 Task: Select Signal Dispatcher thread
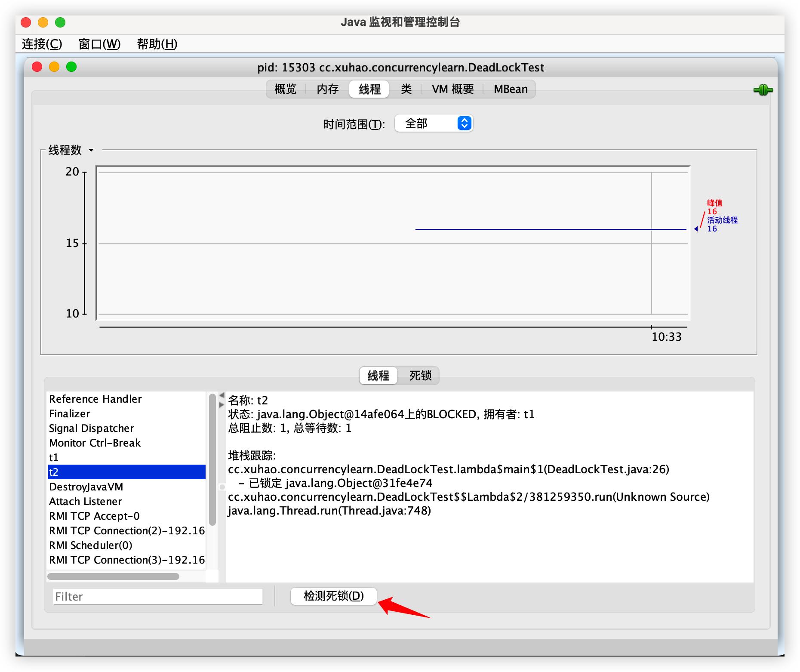(126, 428)
